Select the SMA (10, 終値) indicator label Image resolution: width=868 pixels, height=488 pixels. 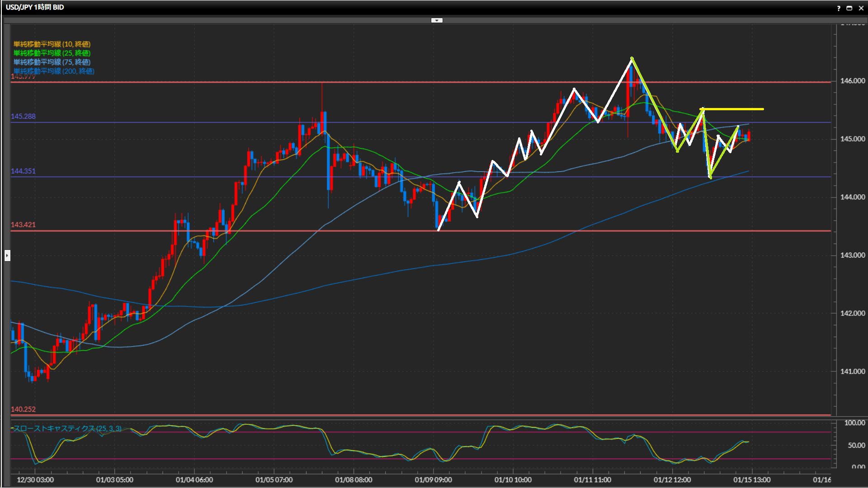[x=52, y=44]
